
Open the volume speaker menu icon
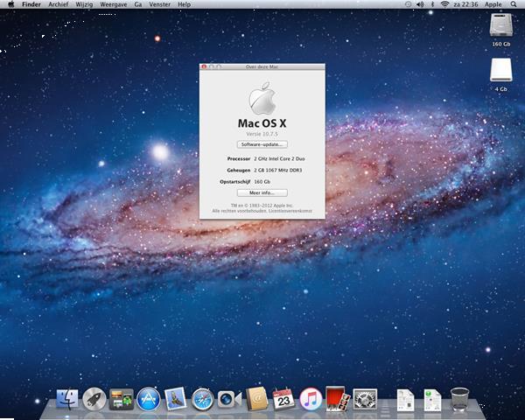[x=420, y=4]
